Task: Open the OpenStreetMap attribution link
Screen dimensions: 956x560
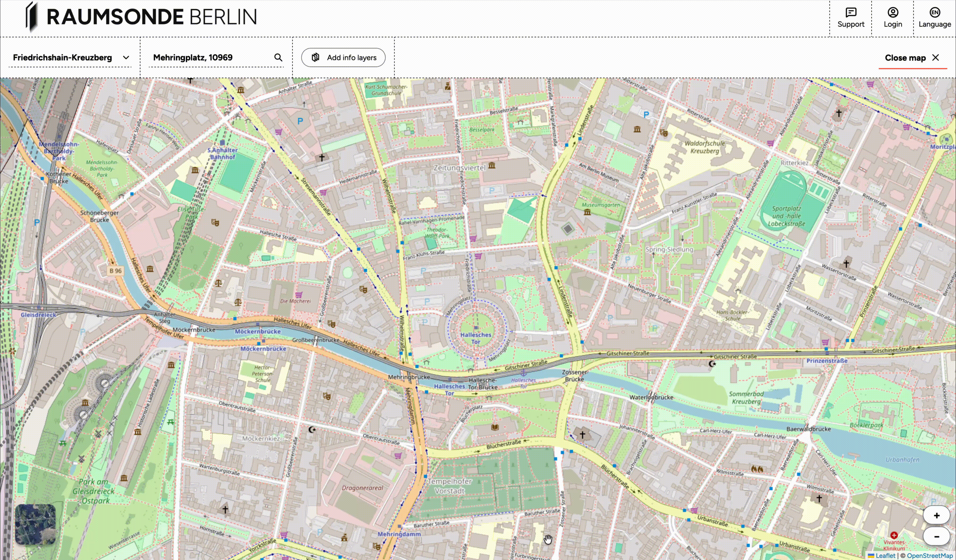Action: [929, 556]
